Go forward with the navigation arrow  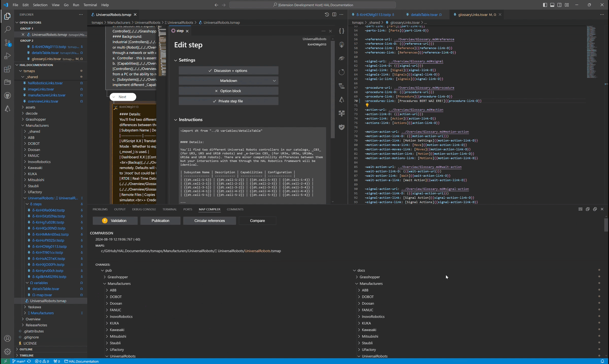coord(224,5)
